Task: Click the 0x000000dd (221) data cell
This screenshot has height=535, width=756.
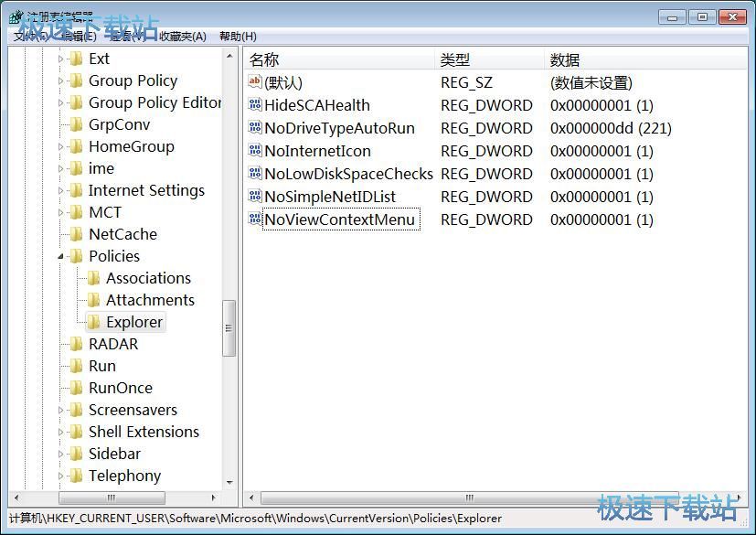Action: click(611, 128)
